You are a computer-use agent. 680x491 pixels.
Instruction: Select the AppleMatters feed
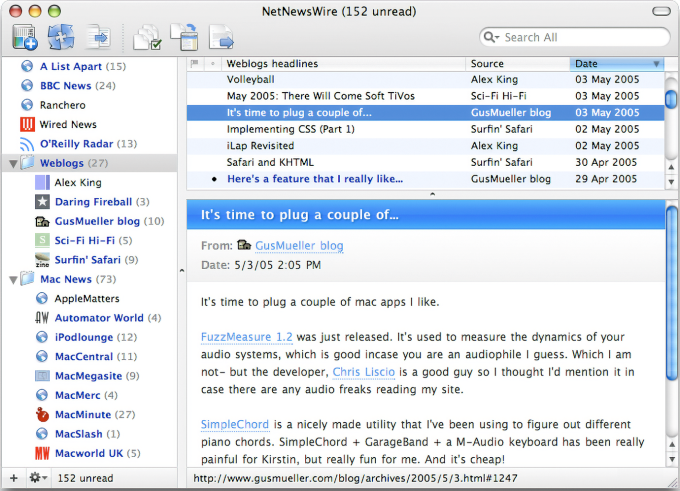tap(87, 298)
